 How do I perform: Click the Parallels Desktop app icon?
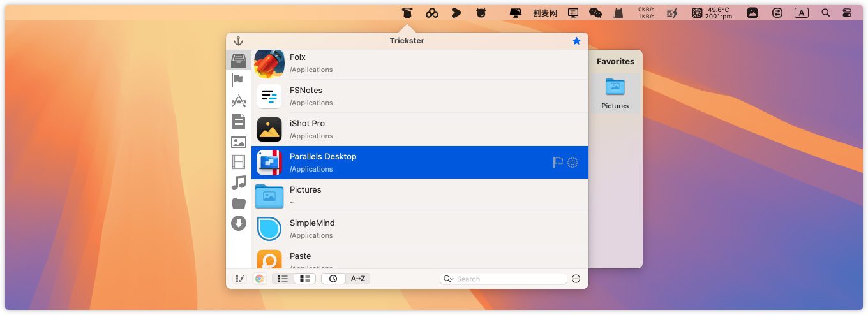269,163
